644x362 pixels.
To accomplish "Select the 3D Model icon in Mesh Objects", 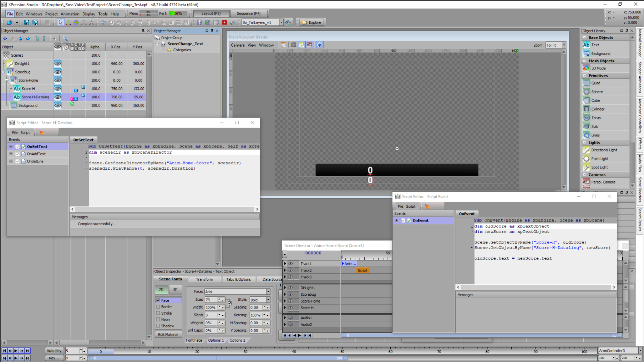I will tap(586, 68).
